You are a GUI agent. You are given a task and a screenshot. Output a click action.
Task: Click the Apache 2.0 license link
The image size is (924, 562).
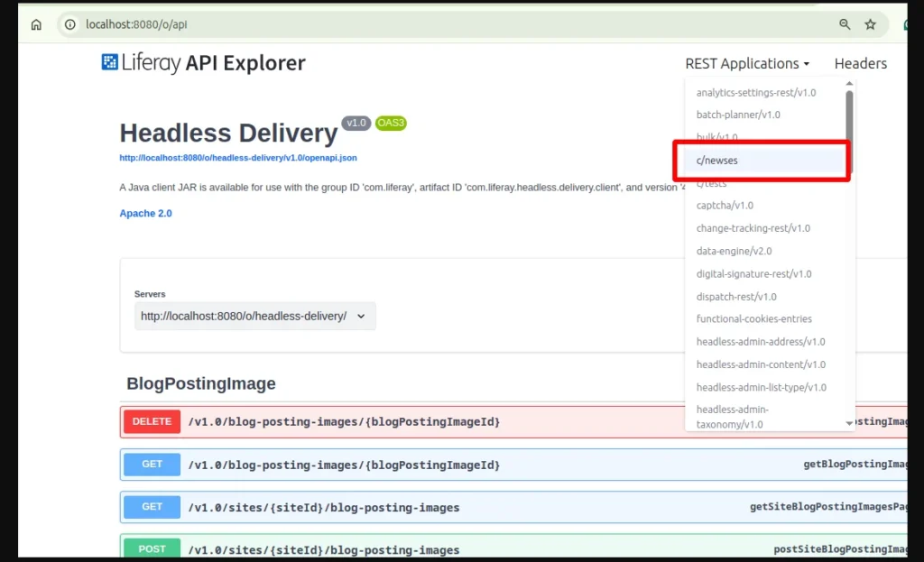145,213
